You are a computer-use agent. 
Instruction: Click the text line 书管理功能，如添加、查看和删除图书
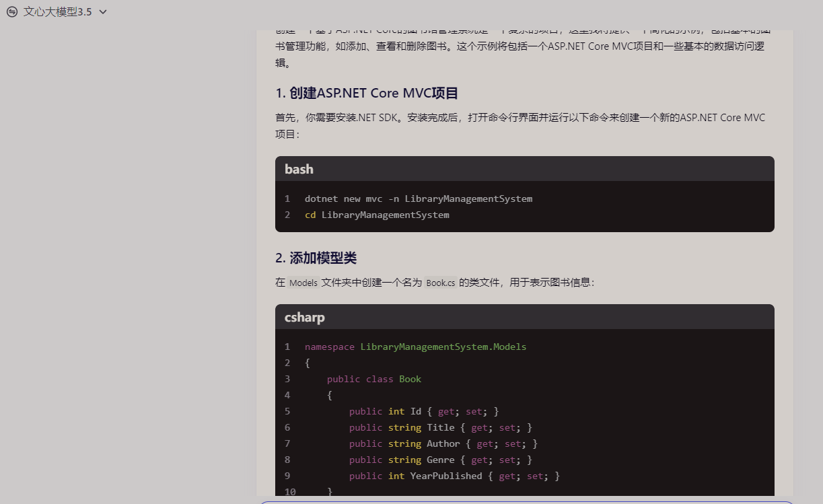pyautogui.click(x=520, y=46)
